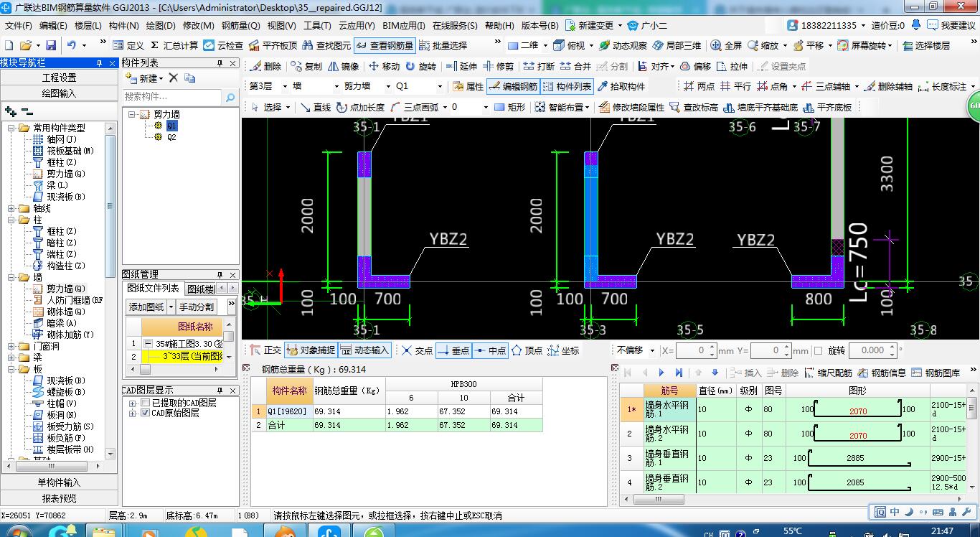980x537 pixels.
Task: Toggle 构件列表 component list panel
Action: 567,86
